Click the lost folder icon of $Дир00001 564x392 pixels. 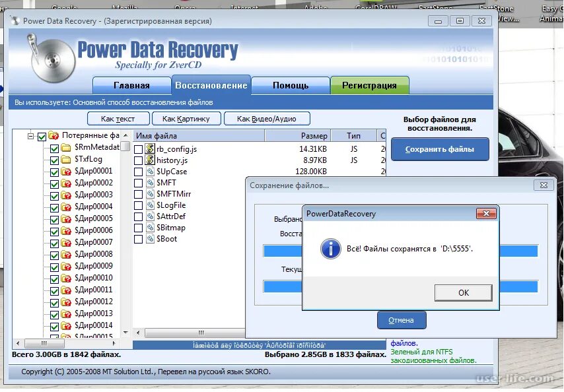pyautogui.click(x=66, y=172)
